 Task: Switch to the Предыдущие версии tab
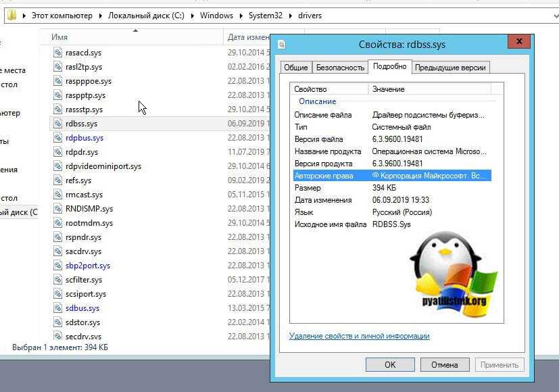coord(450,68)
